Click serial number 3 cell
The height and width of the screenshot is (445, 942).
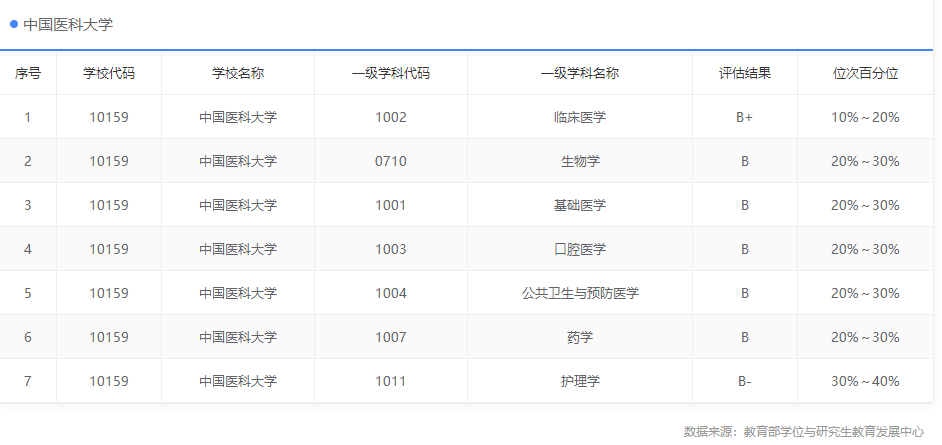28,205
